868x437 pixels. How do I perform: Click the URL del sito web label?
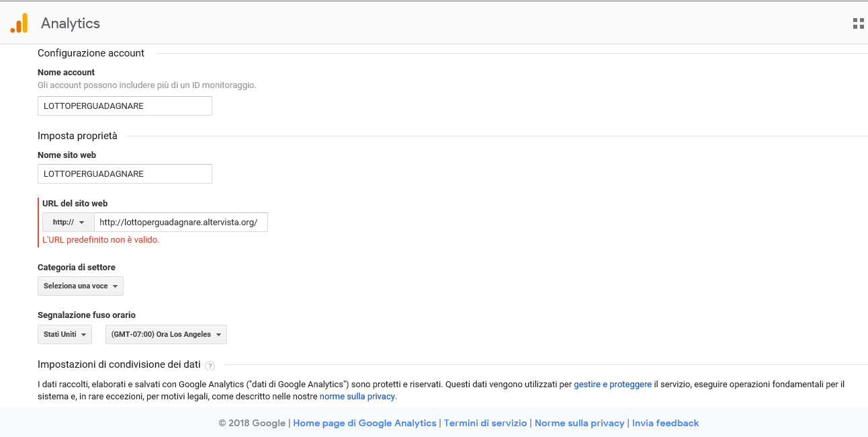pos(75,204)
